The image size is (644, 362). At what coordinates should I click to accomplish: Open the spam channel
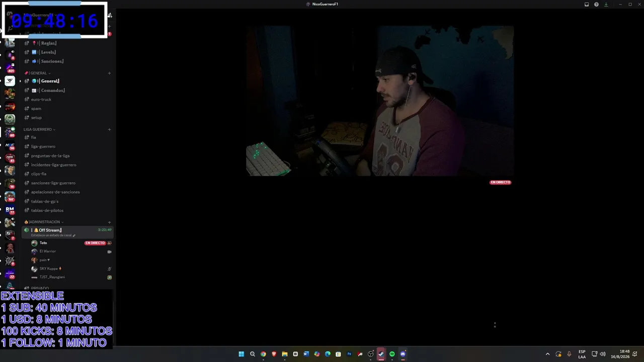click(67, 109)
